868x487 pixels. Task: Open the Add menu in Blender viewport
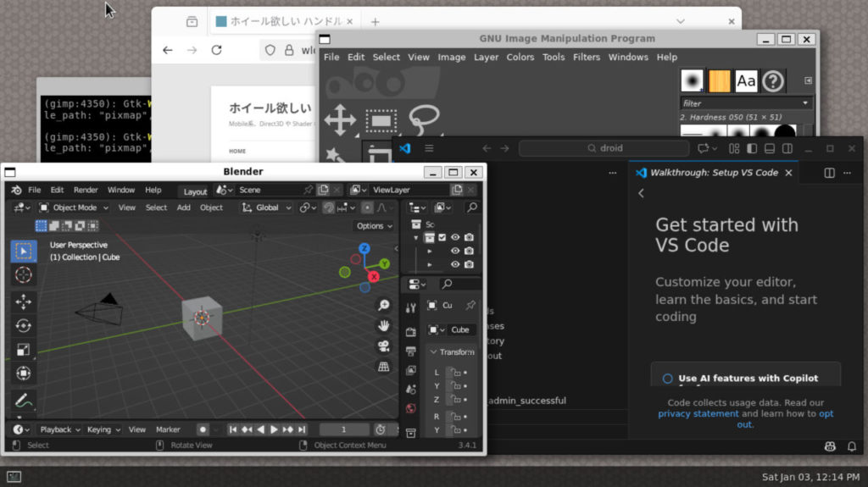(x=183, y=208)
